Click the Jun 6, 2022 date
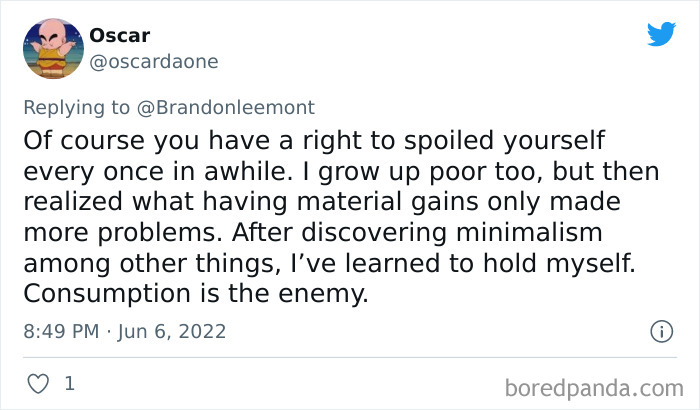700x410 pixels. (x=172, y=331)
